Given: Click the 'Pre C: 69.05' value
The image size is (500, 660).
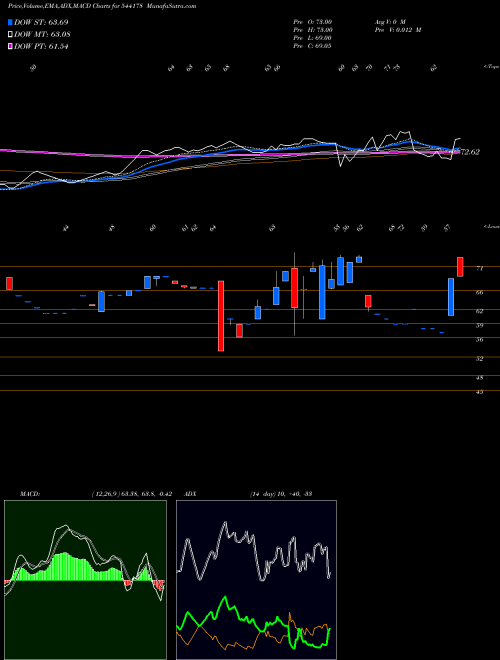Looking at the screenshot, I should point(313,46).
